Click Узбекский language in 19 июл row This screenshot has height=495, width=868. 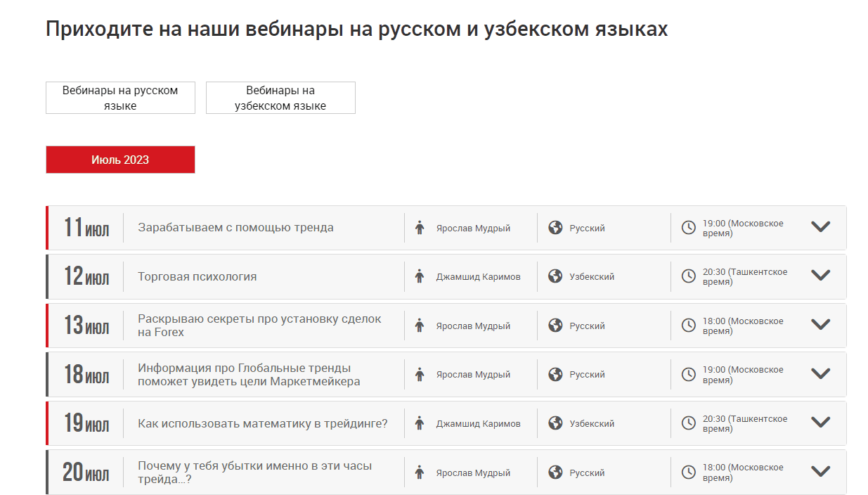pyautogui.click(x=592, y=423)
